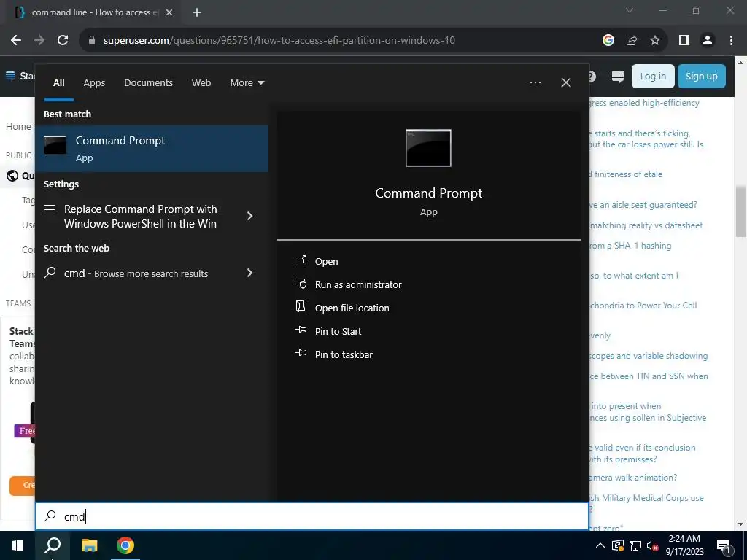Go back in Chrome
747x560 pixels.
point(16,41)
